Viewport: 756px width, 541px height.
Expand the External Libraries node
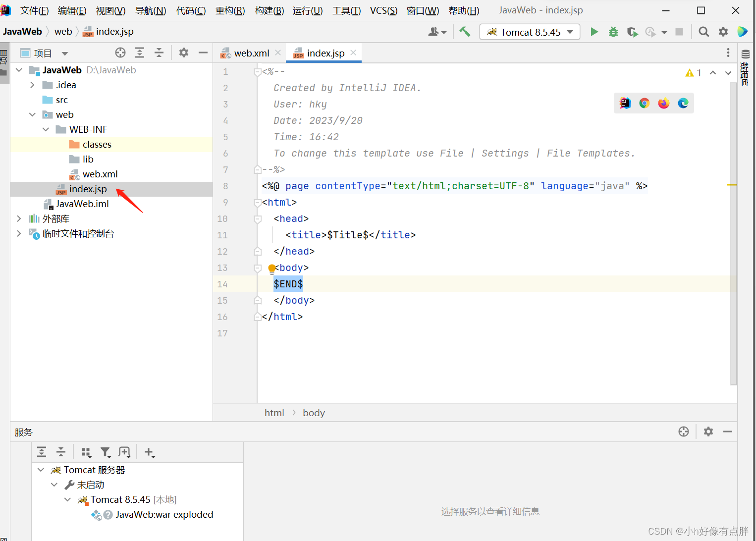(19, 218)
